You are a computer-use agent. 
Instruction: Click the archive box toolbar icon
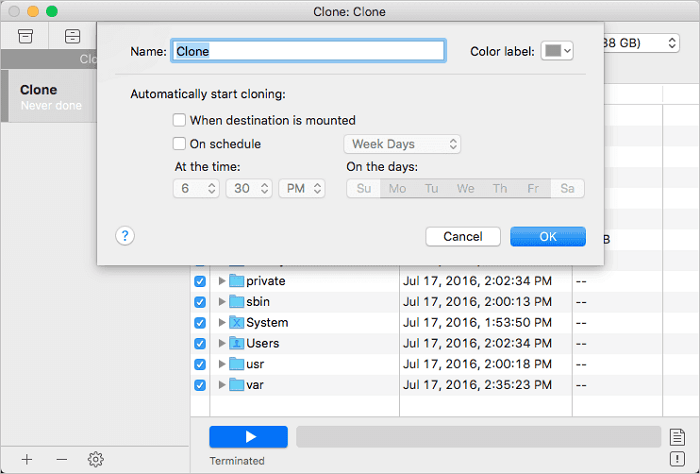(27, 37)
